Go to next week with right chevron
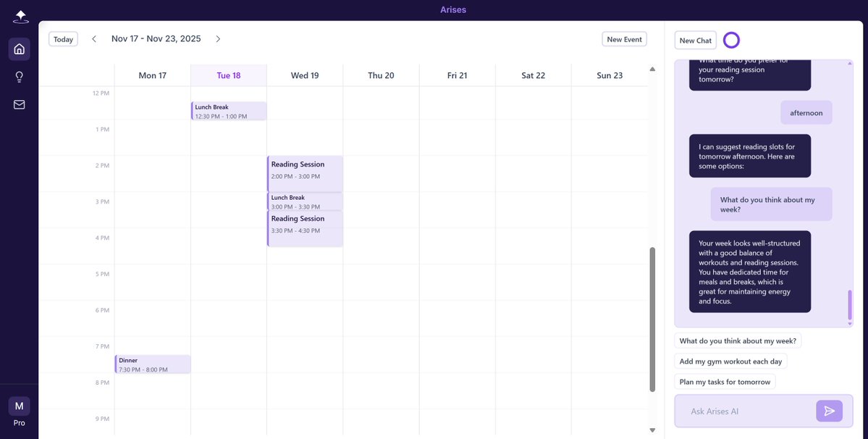 218,38
